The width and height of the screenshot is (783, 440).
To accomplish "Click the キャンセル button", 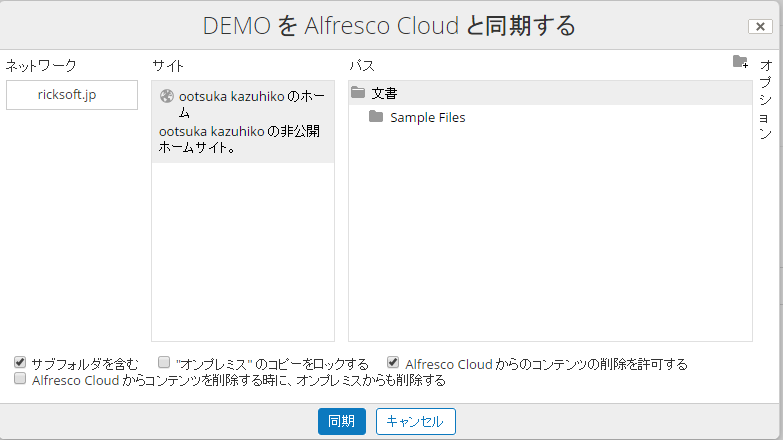I will (x=415, y=422).
